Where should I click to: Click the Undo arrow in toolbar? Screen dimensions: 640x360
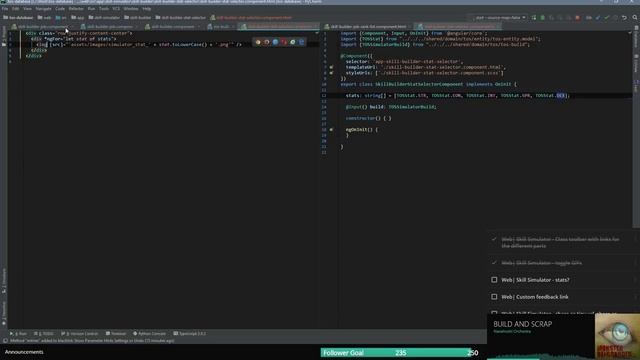(624, 18)
